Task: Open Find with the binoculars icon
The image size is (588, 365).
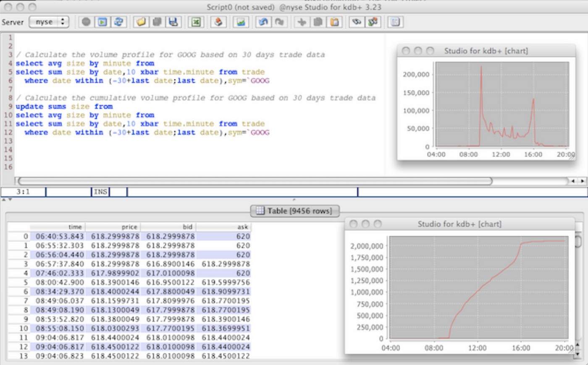Action: click(357, 22)
